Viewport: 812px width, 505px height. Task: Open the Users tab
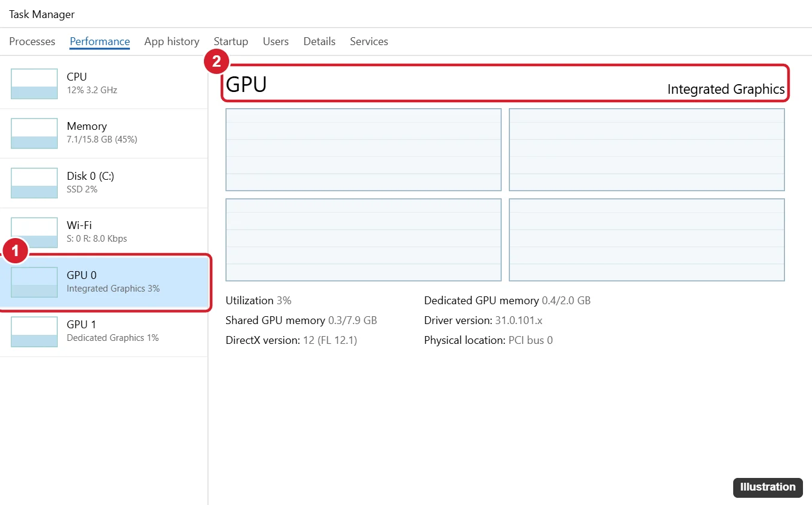click(275, 41)
